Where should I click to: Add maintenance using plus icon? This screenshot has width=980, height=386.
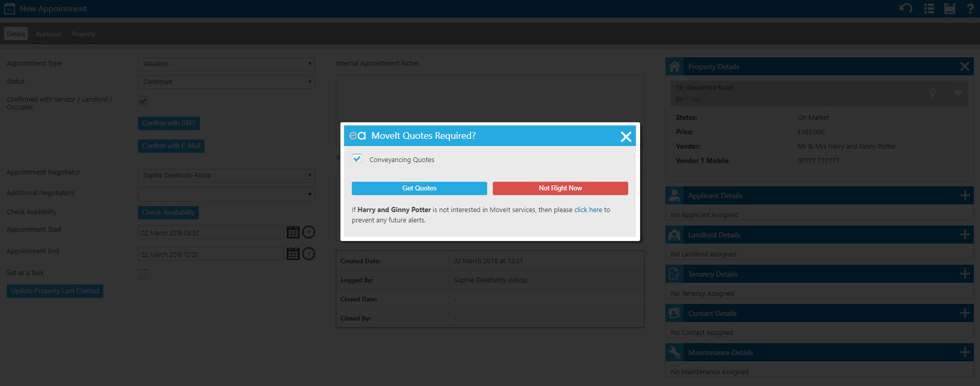coord(965,352)
